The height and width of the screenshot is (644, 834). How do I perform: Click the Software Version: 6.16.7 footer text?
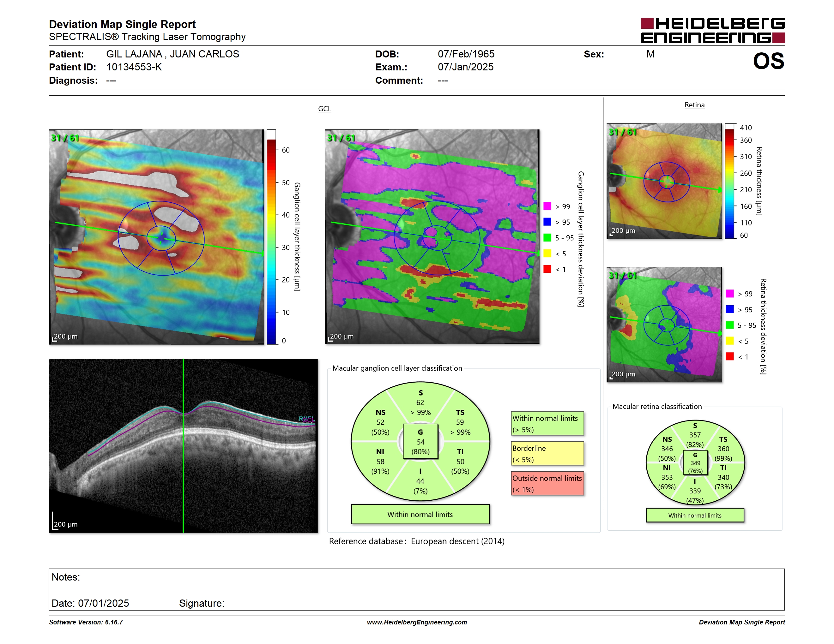coord(86,622)
